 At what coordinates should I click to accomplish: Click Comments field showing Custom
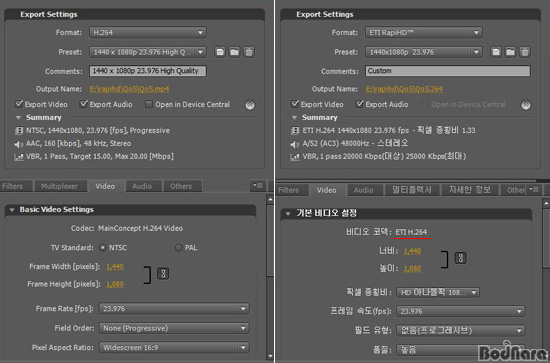pyautogui.click(x=448, y=71)
